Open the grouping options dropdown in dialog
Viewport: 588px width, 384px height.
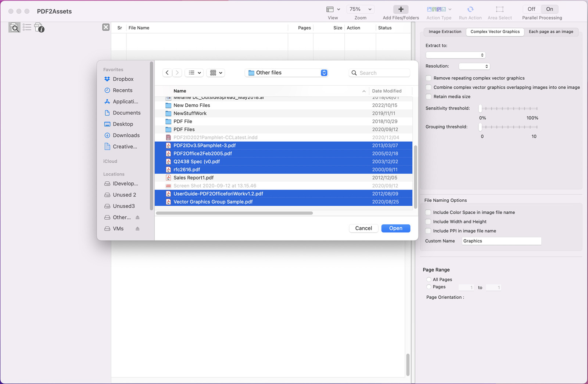[x=216, y=73]
